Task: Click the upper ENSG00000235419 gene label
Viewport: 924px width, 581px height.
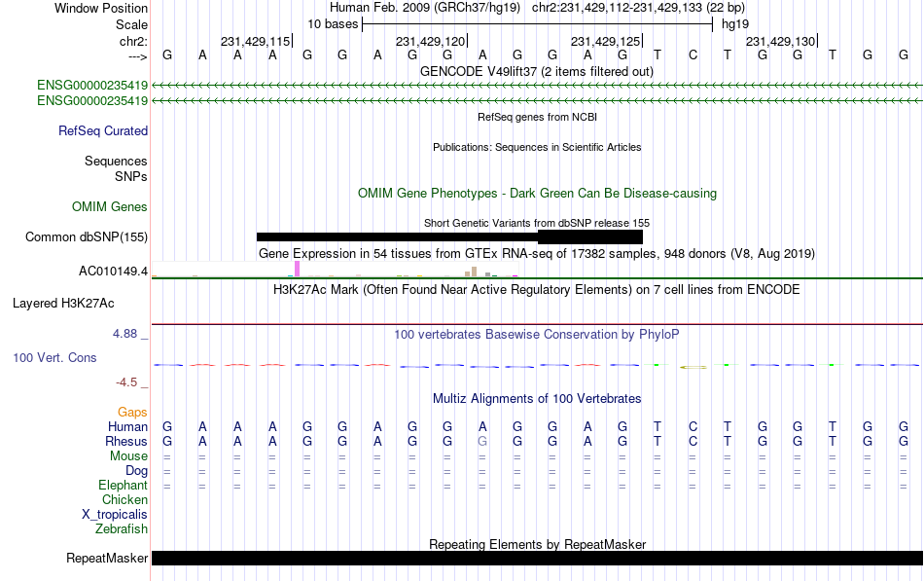Action: point(92,85)
